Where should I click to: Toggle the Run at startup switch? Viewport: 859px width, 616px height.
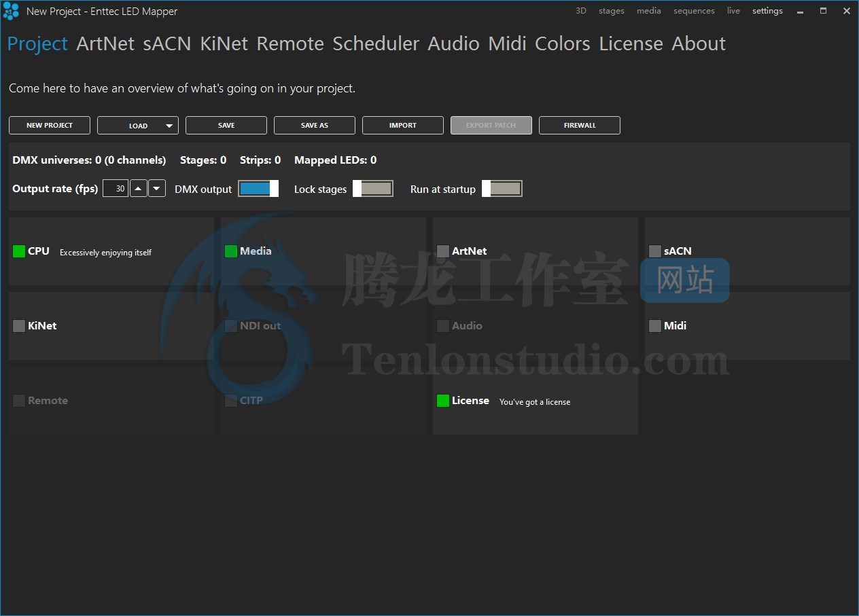(502, 189)
